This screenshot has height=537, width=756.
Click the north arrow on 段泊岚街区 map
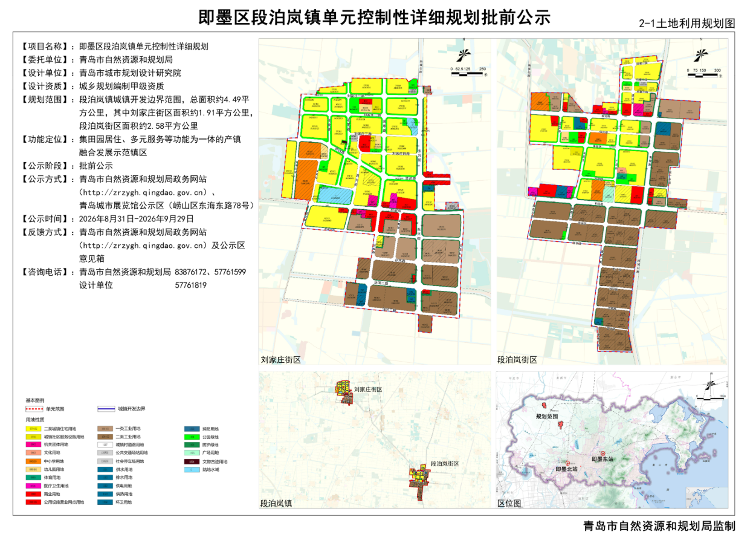701,56
